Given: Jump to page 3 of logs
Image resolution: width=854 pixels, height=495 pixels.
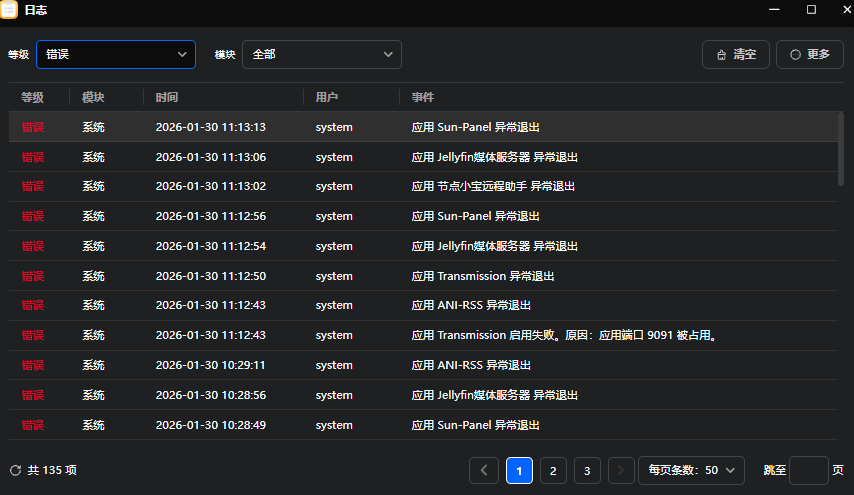Looking at the screenshot, I should coord(587,470).
